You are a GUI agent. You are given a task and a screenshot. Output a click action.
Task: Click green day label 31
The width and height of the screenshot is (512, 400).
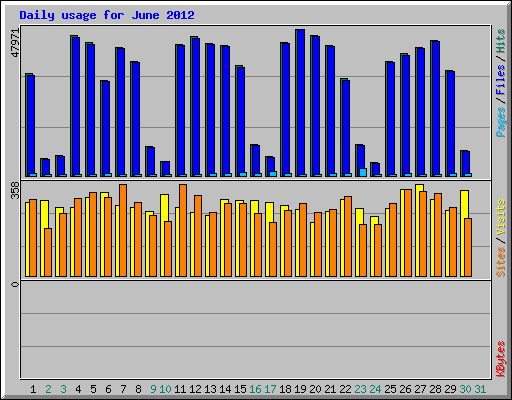click(480, 389)
